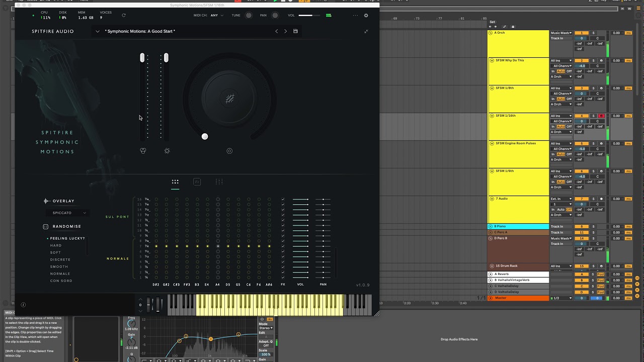Toggle the A Reverb Post button
Screen dimensions: 644x362
point(600,274)
